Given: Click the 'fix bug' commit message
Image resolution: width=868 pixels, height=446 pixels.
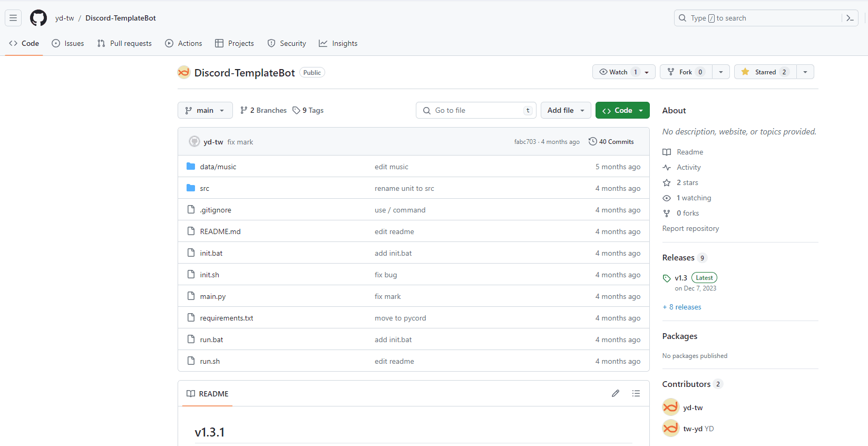Looking at the screenshot, I should [x=386, y=275].
